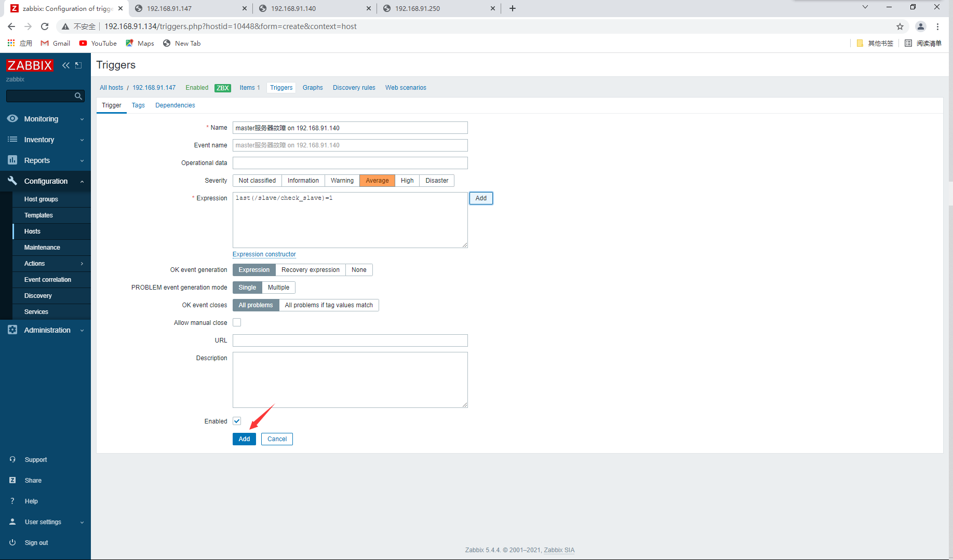Set severity to Disaster

[437, 181]
